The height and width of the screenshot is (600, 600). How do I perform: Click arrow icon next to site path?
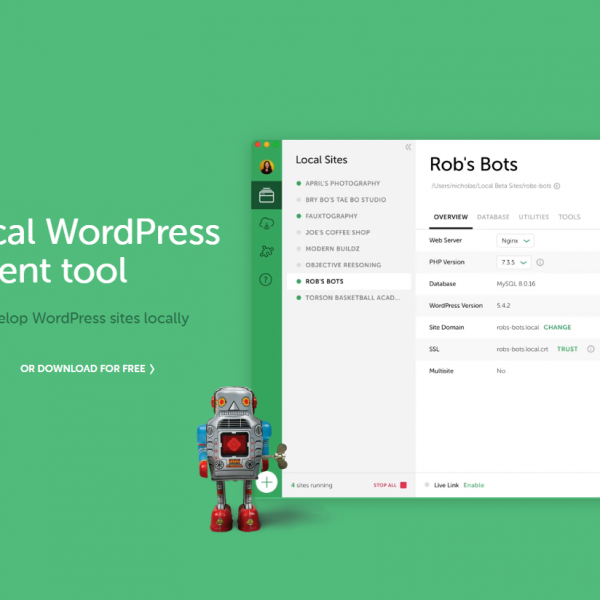coord(557,186)
